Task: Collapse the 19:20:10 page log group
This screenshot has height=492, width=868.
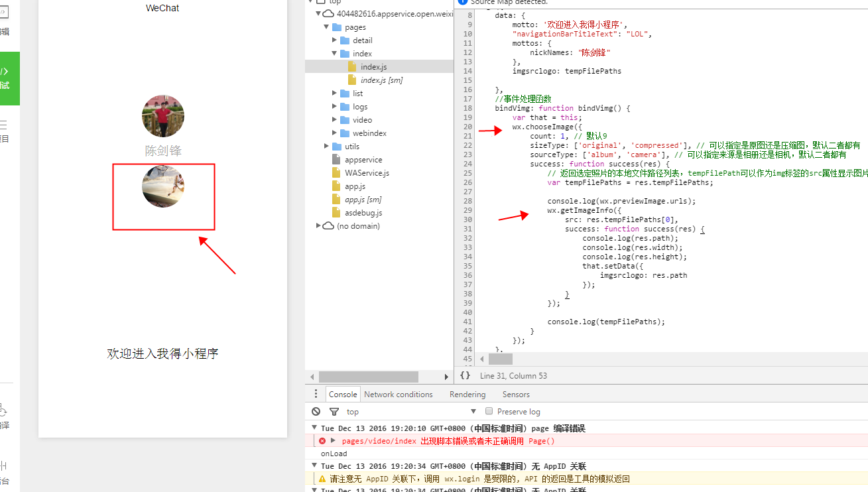Action: coord(314,428)
